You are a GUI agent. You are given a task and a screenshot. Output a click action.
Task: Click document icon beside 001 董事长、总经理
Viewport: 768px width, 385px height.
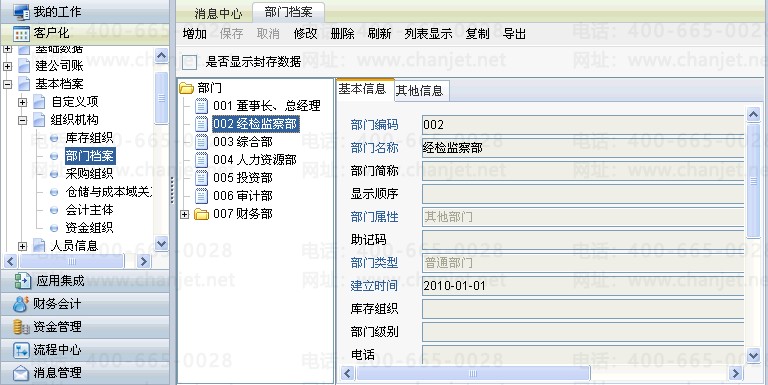201,106
